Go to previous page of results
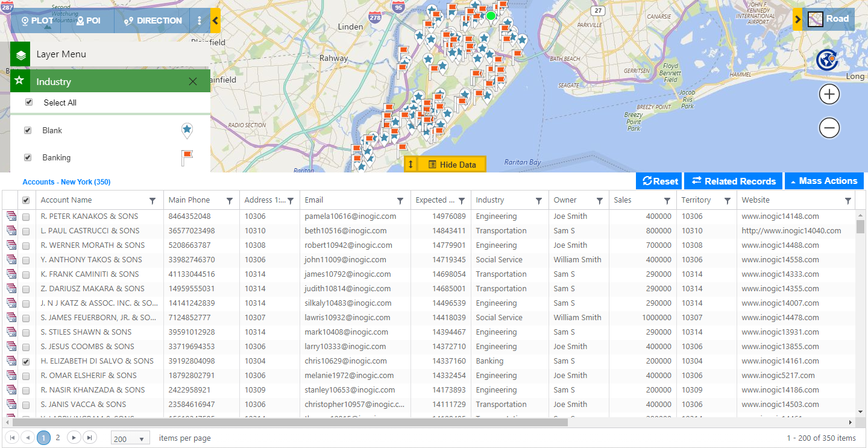The image size is (868, 448). [27, 438]
